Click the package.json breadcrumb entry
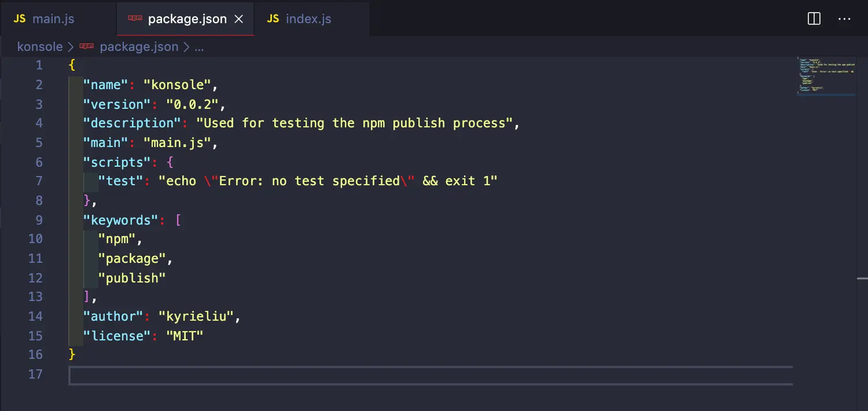This screenshot has width=868, height=411. (139, 46)
